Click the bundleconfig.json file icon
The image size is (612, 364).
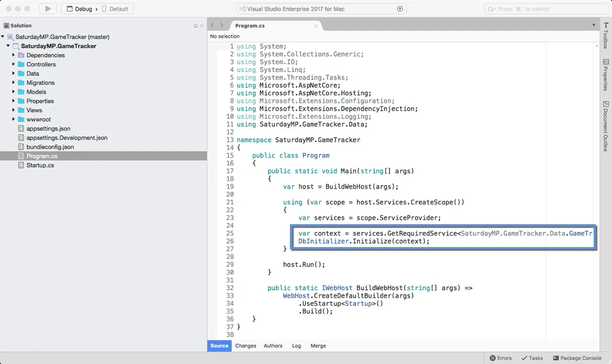tap(21, 147)
